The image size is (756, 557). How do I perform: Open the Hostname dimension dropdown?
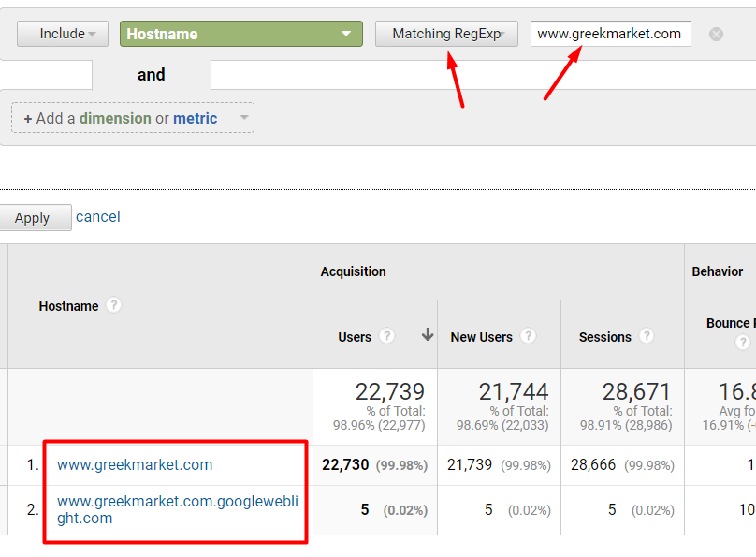point(241,34)
